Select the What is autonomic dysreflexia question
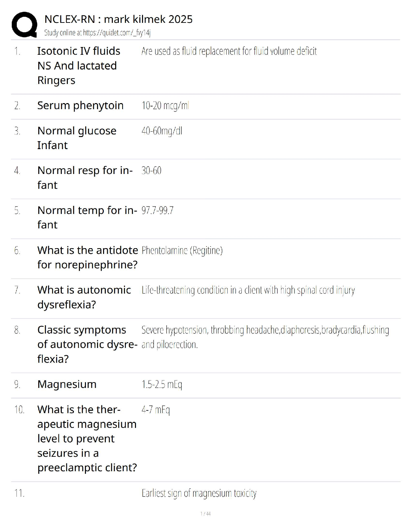 [x=84, y=297]
